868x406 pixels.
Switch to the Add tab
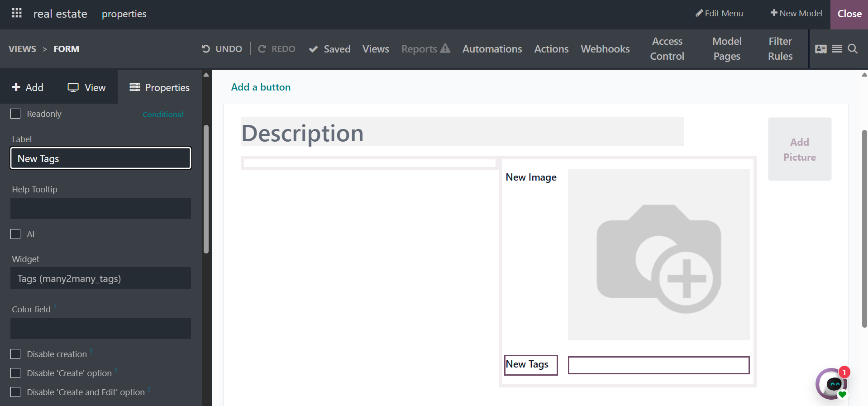(x=28, y=87)
